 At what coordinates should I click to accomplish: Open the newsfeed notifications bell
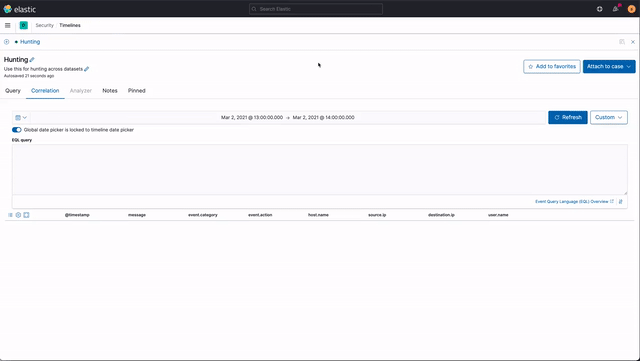pos(616,9)
